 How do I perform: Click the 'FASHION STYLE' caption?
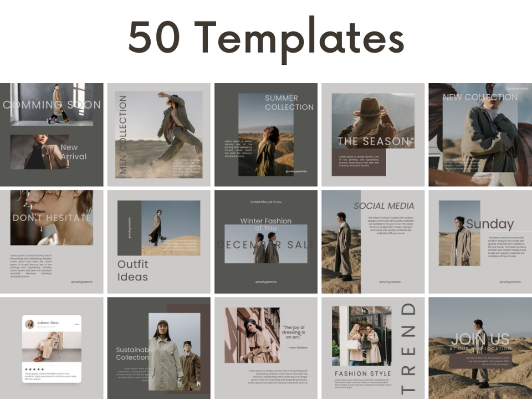click(362, 374)
